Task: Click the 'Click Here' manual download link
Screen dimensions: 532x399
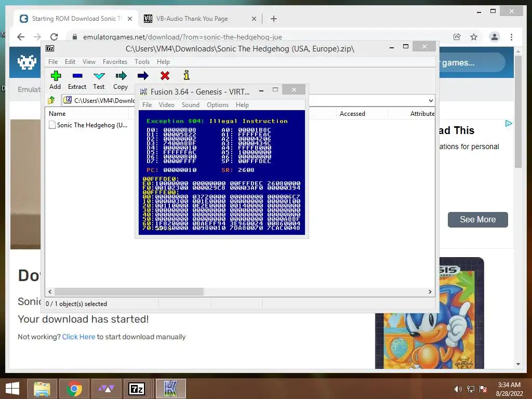Action: [78, 337]
